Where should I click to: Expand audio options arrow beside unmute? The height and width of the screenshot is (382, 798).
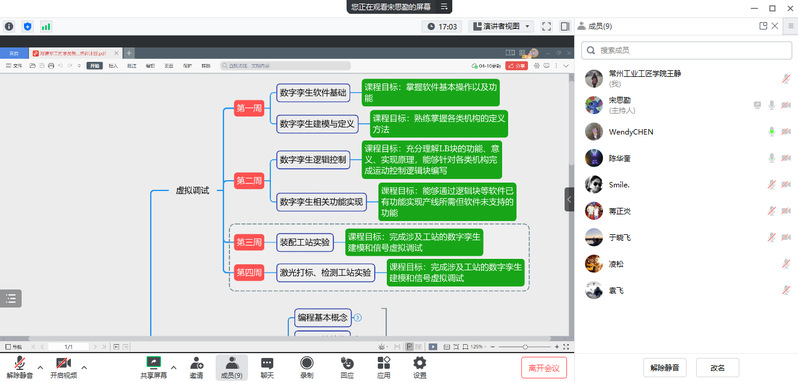coord(41,367)
